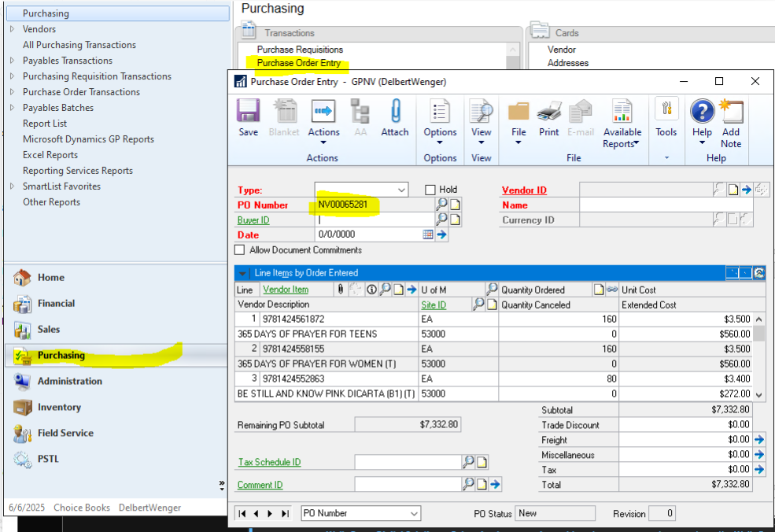Open the Financial navigation module
Screen dimensions: 775x532
(116, 304)
